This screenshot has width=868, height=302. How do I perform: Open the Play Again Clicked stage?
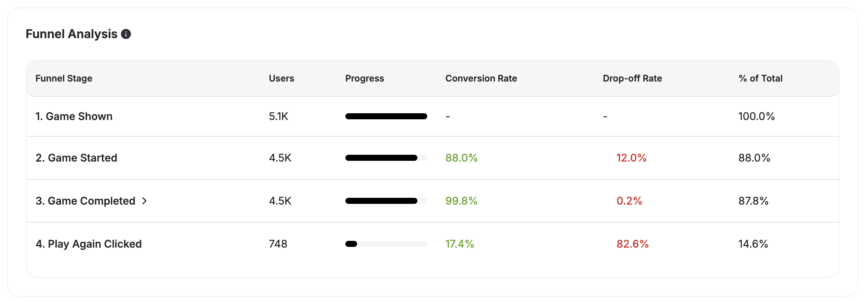[x=89, y=244]
